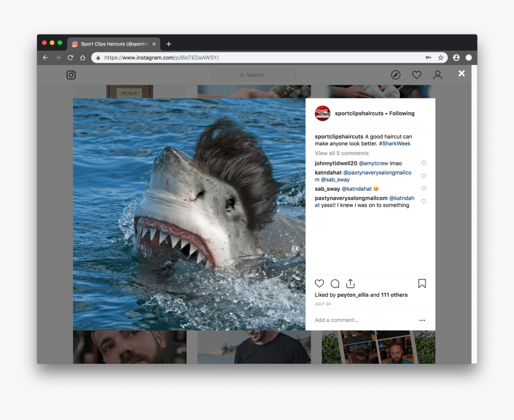
Task: Like sab_sway's comment
Action: [x=424, y=189]
